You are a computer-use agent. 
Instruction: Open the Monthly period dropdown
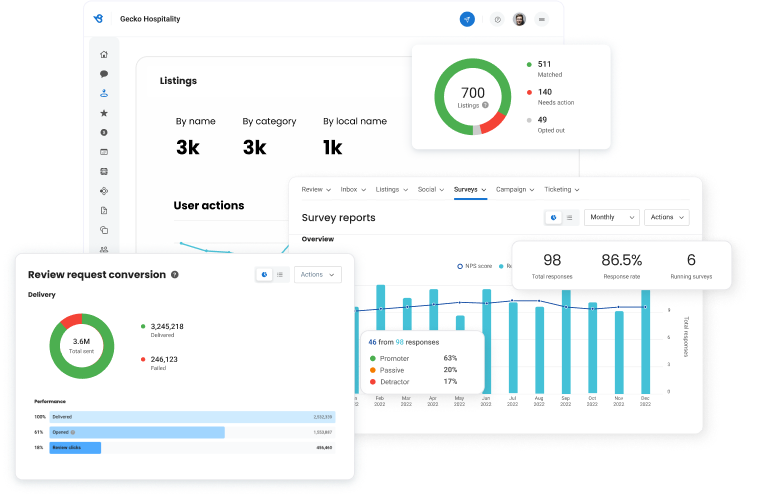(x=612, y=217)
